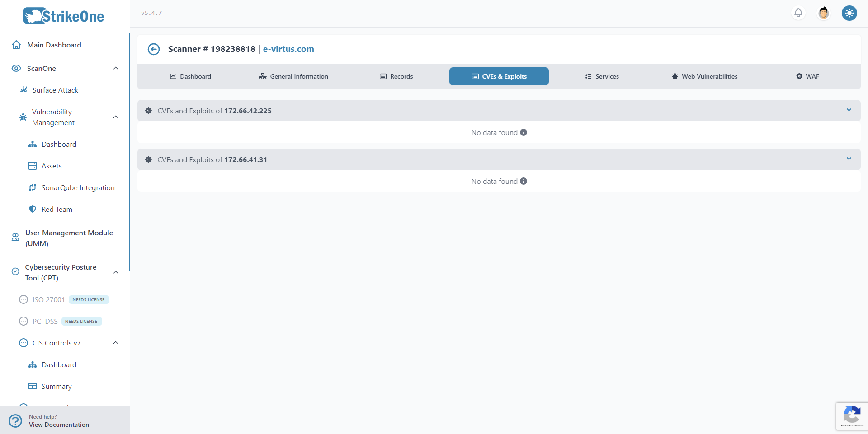Open SonarQube Integration in sidebar

click(78, 187)
